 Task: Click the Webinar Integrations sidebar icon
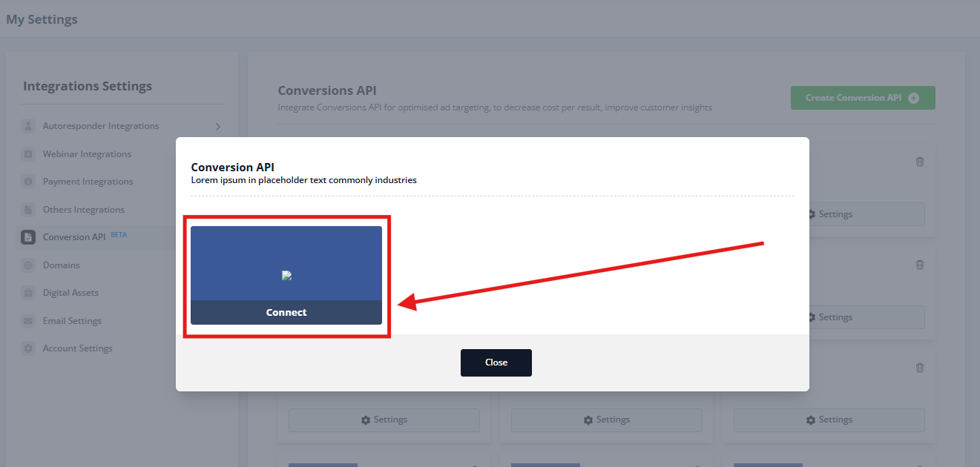point(28,154)
